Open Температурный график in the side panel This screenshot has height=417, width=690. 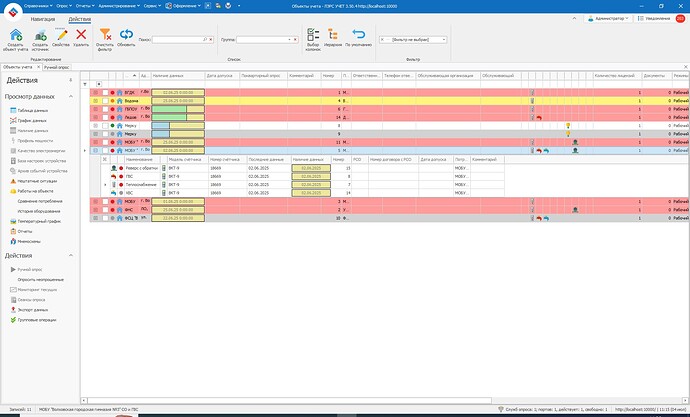click(35, 222)
